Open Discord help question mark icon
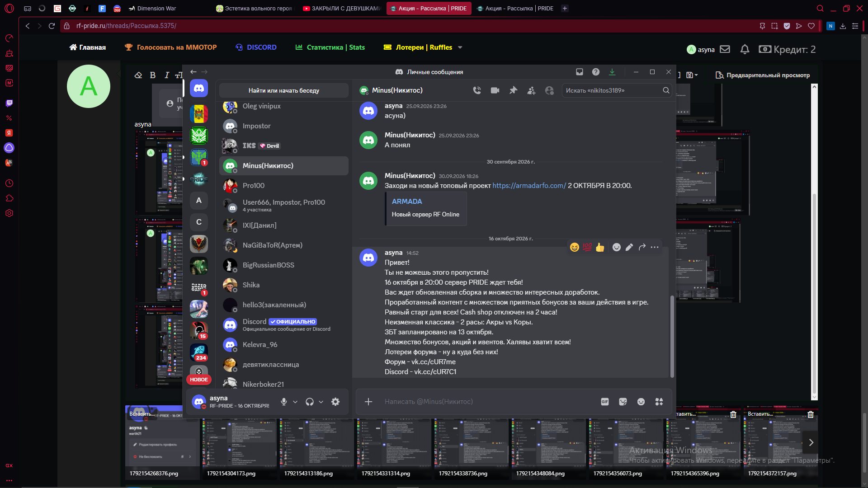Image resolution: width=868 pixels, height=488 pixels. tap(596, 72)
